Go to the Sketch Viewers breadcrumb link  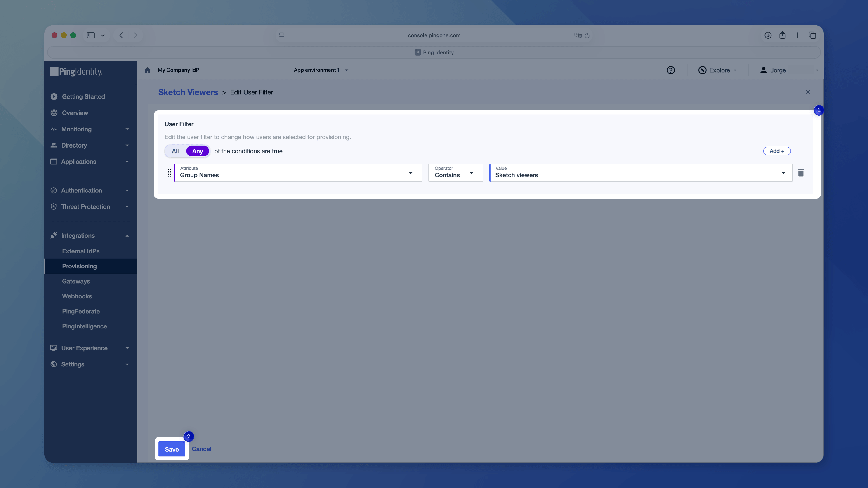(x=188, y=92)
